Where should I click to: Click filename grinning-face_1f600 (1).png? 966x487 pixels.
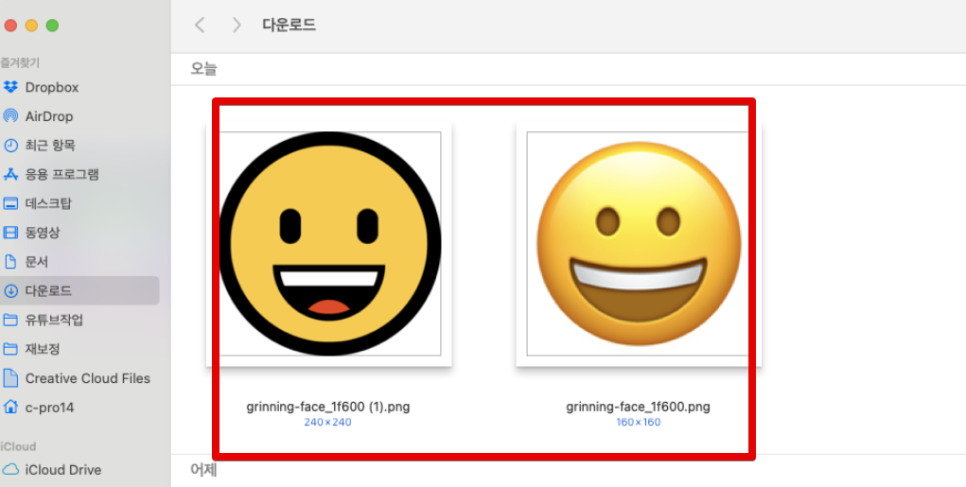coord(328,407)
